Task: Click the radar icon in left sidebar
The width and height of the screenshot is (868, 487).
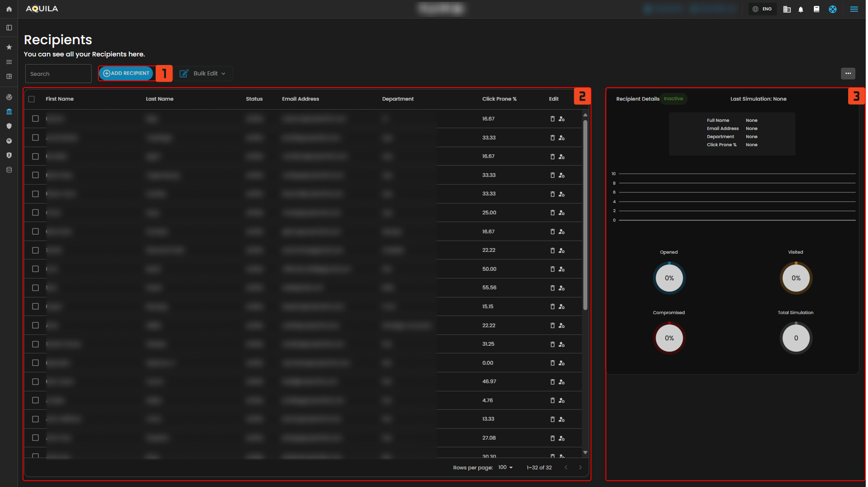Action: tap(9, 97)
